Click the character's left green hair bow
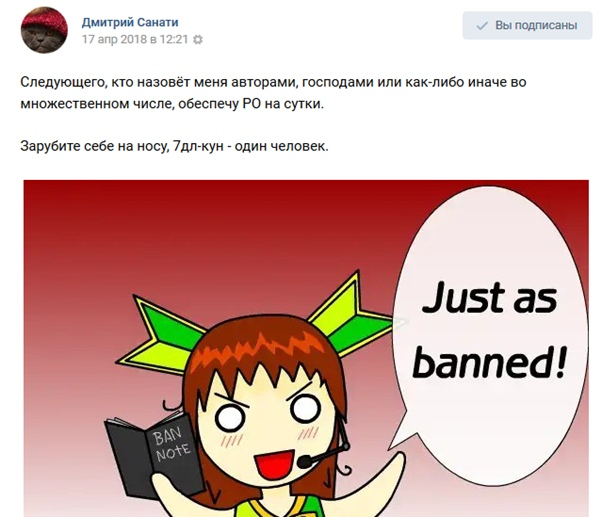Viewport: 602px width, 517px height. 162,333
